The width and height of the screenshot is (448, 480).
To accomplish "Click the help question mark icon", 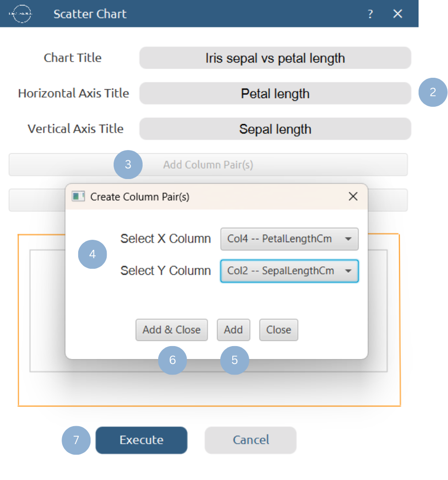I will [370, 14].
